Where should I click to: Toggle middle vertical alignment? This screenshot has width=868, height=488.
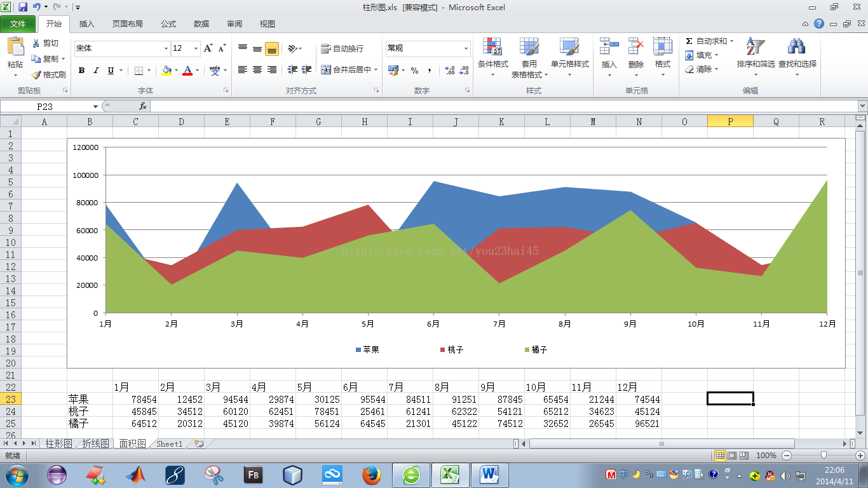point(257,48)
